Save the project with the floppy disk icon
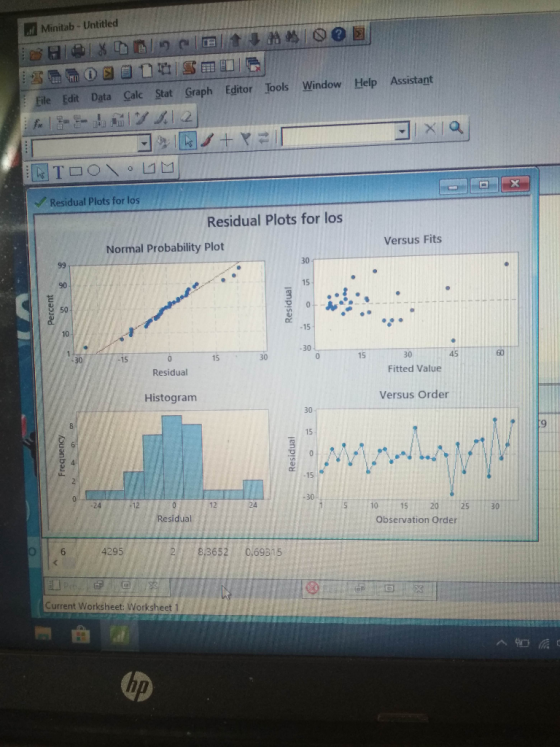The width and height of the screenshot is (560, 747). pos(54,52)
